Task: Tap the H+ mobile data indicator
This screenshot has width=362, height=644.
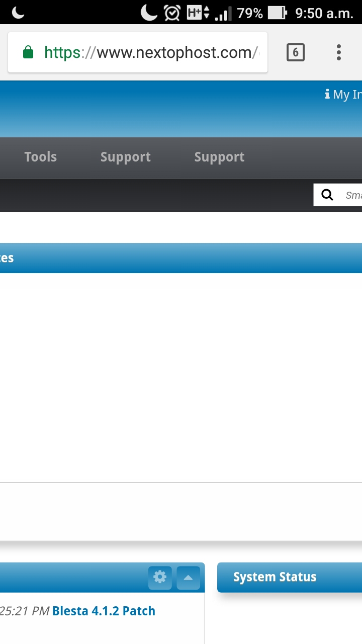Action: point(198,13)
